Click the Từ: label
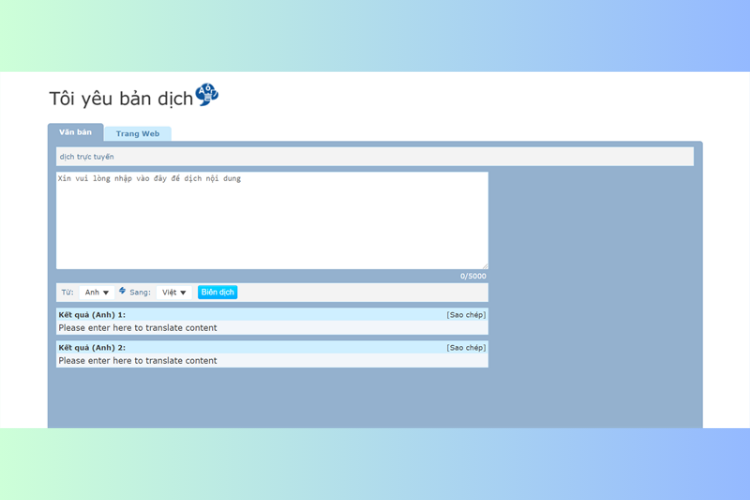 67,292
